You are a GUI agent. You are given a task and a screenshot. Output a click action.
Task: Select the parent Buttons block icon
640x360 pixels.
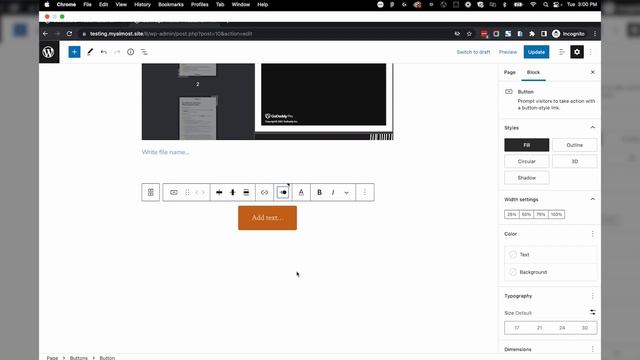click(151, 192)
